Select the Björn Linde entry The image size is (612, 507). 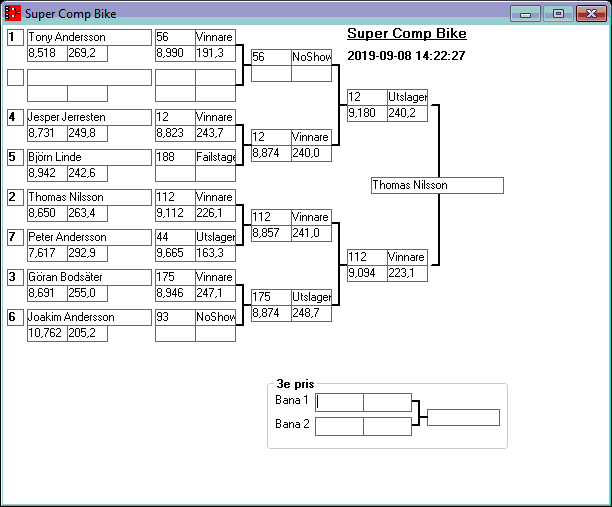tap(87, 157)
